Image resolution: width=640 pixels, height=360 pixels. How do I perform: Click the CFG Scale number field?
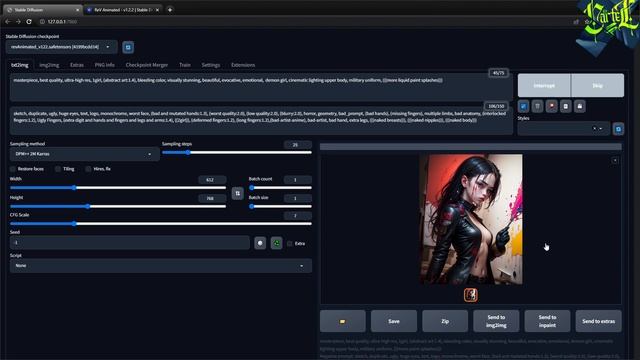pyautogui.click(x=298, y=216)
